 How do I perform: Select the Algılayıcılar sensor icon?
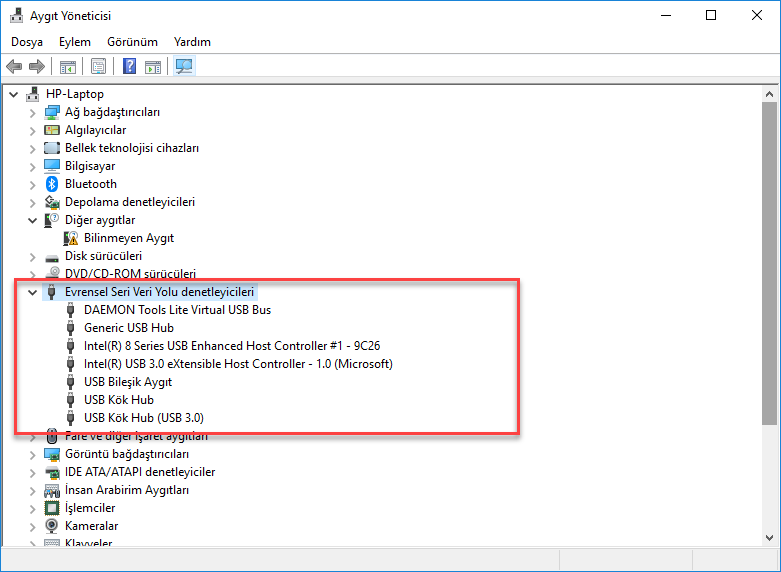pos(52,130)
